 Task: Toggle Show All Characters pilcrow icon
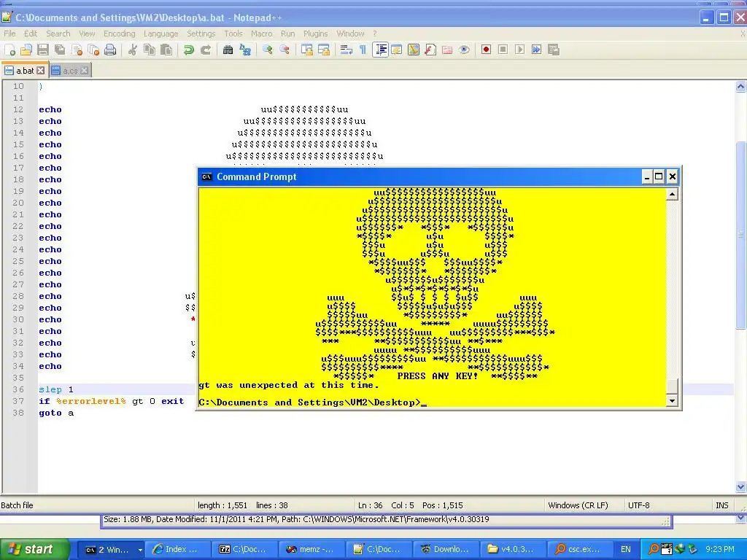tap(363, 50)
